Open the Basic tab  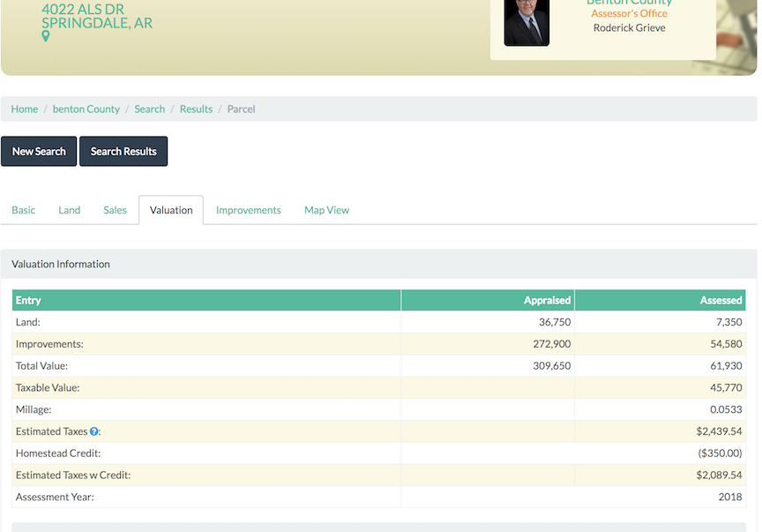pyautogui.click(x=23, y=210)
